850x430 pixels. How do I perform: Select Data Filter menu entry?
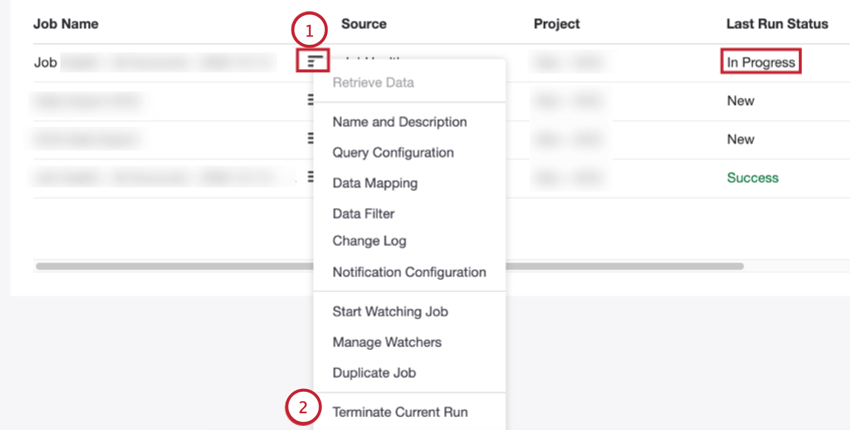[363, 214]
